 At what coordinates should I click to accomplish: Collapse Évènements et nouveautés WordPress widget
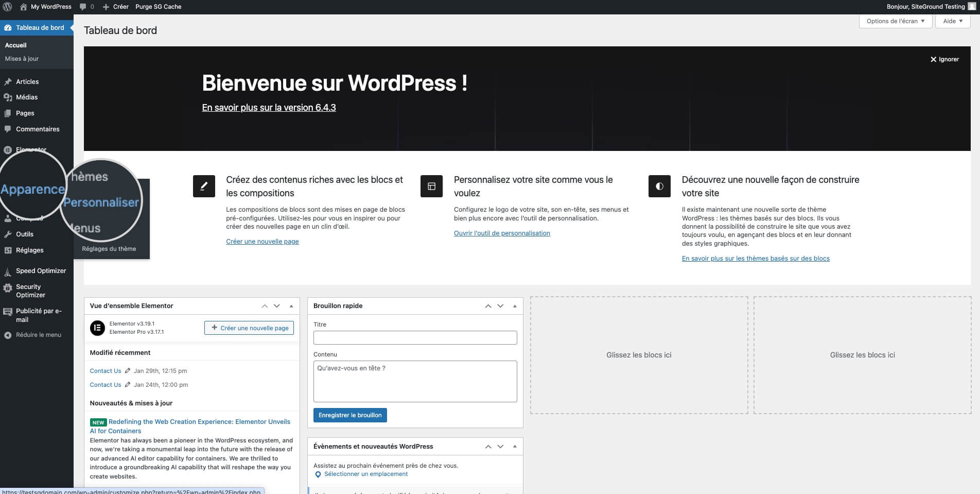[x=515, y=447]
